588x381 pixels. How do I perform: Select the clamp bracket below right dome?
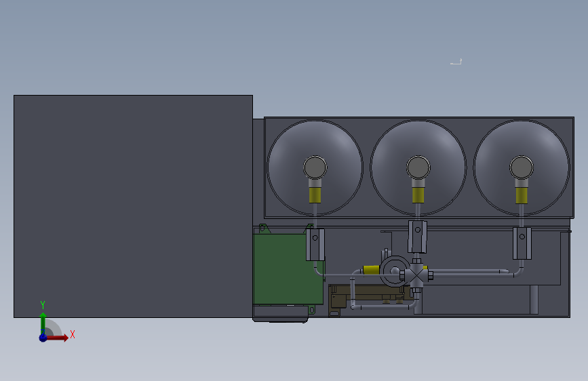tap(522, 243)
